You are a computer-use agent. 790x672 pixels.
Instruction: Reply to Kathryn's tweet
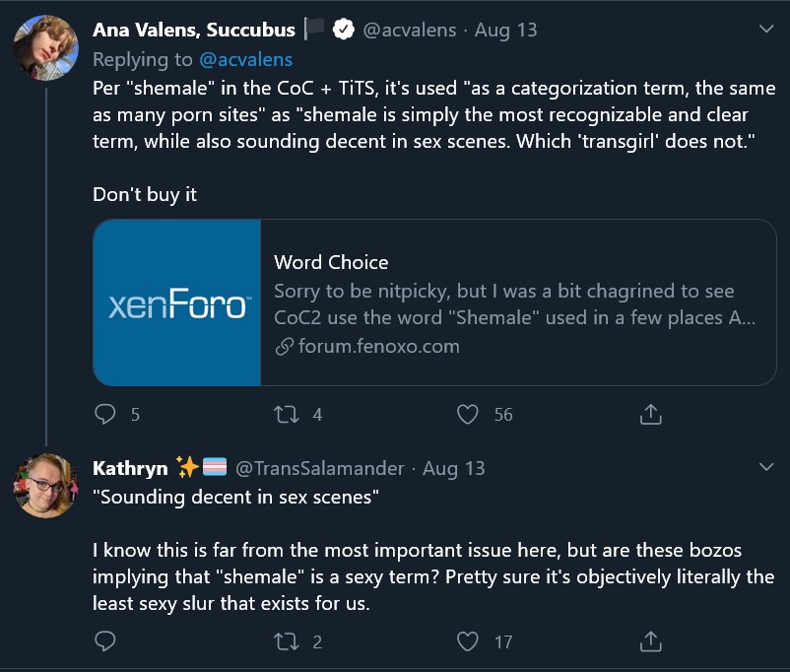104,641
